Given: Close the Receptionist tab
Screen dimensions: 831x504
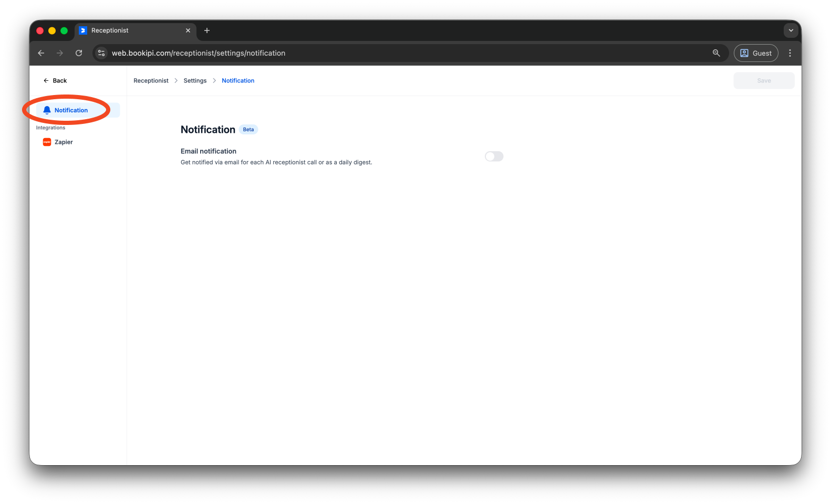Looking at the screenshot, I should click(188, 30).
